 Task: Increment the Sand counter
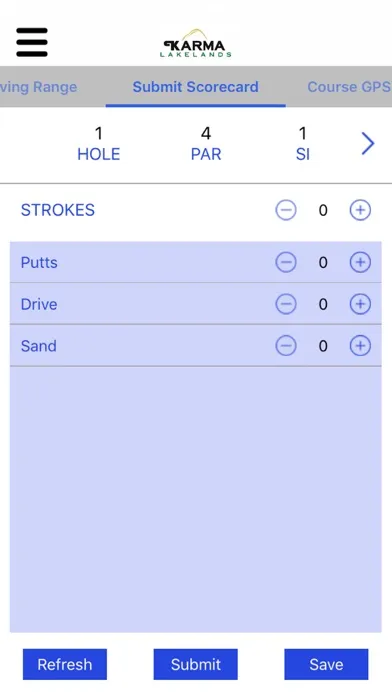[360, 346]
